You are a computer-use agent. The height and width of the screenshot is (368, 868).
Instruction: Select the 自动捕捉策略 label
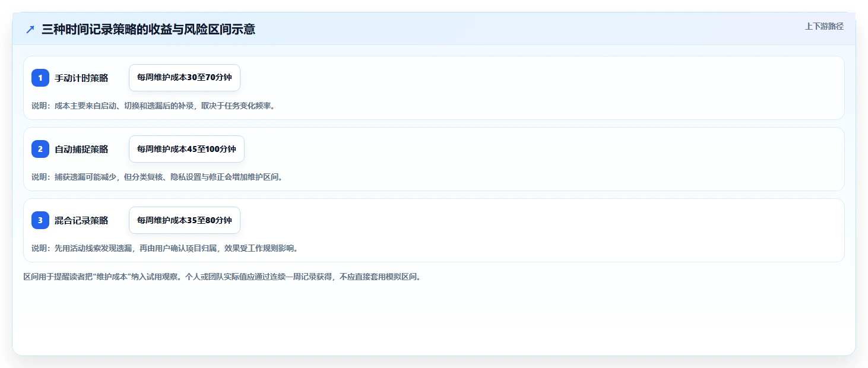tap(81, 149)
